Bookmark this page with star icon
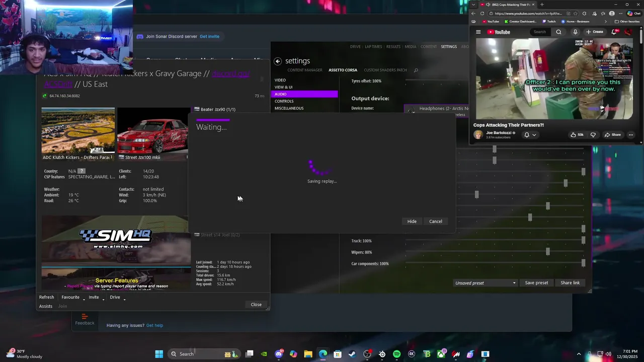 click(x=576, y=14)
